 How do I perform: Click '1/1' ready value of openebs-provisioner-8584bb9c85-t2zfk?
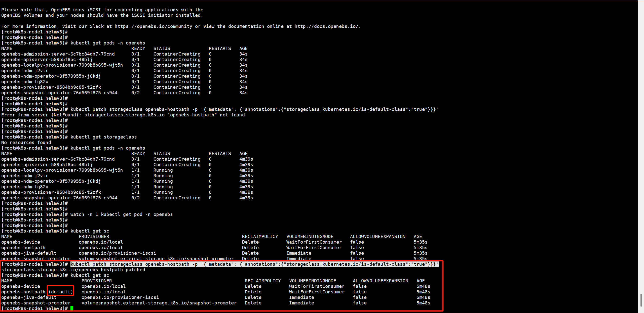[135, 192]
